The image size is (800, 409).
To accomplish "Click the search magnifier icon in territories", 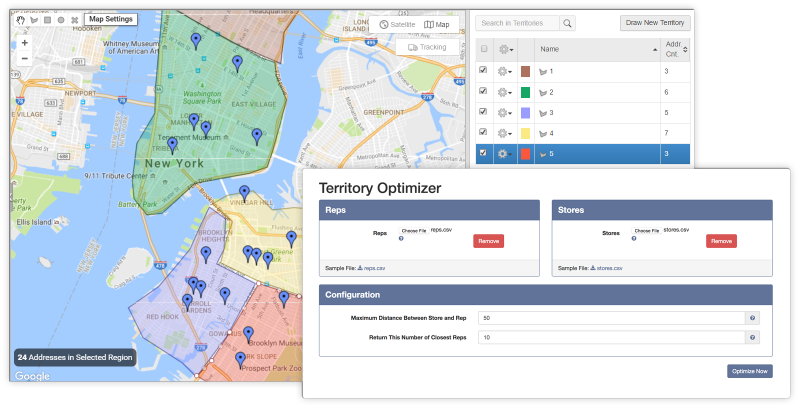I will 567,23.
